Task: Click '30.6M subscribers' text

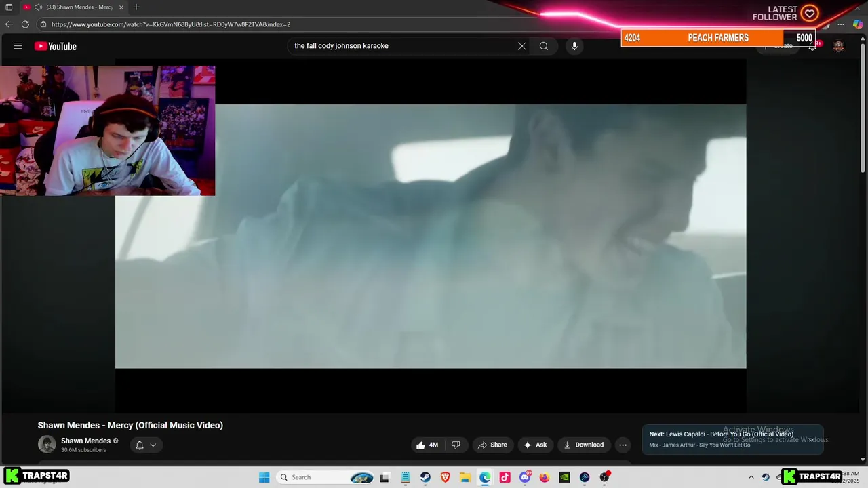Action: coord(83,450)
